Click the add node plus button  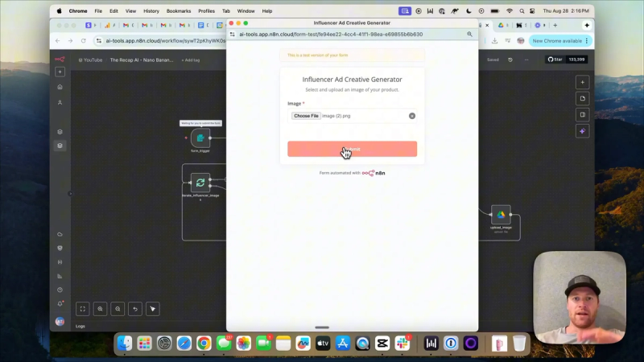tap(582, 83)
